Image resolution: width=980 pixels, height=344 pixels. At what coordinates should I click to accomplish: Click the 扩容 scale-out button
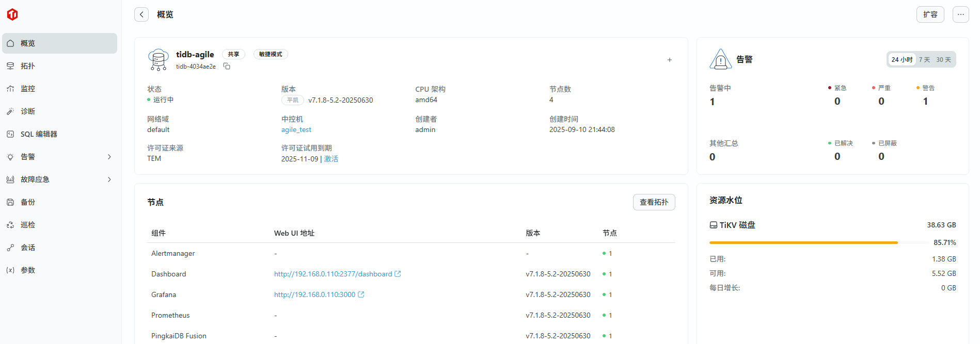pyautogui.click(x=930, y=14)
